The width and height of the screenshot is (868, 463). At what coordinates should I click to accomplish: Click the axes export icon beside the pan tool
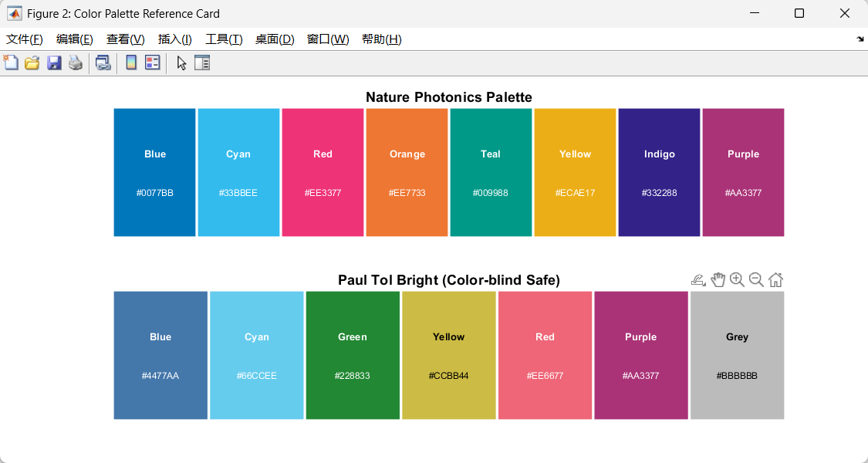(x=698, y=279)
